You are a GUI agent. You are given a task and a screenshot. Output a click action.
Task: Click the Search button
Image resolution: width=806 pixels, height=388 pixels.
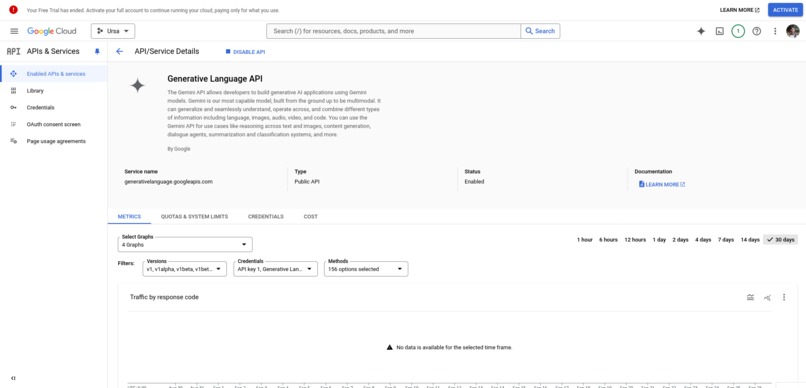(540, 31)
